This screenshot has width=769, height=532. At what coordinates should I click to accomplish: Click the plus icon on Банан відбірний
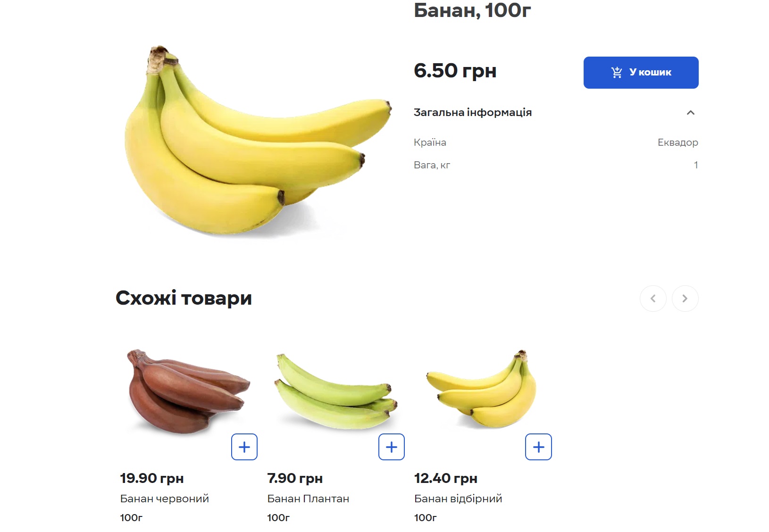pyautogui.click(x=538, y=446)
